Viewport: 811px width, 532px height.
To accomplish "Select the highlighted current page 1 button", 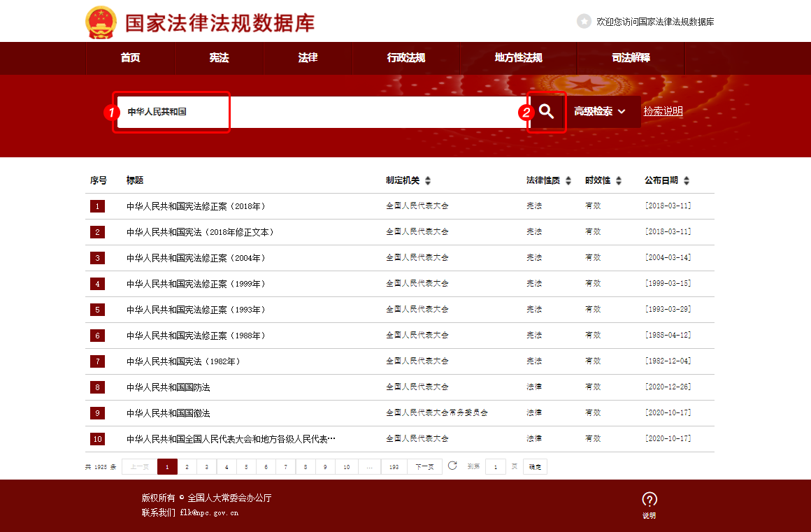I will click(167, 467).
